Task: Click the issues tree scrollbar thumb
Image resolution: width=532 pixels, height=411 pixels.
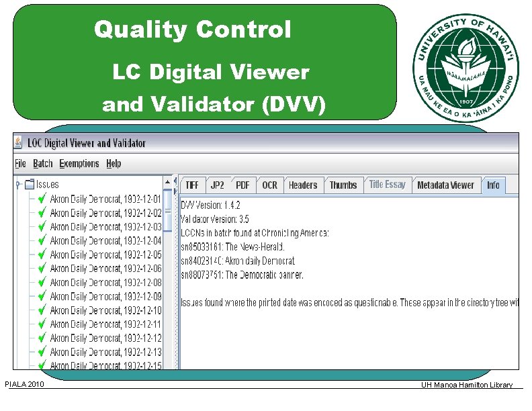Action: point(168,210)
